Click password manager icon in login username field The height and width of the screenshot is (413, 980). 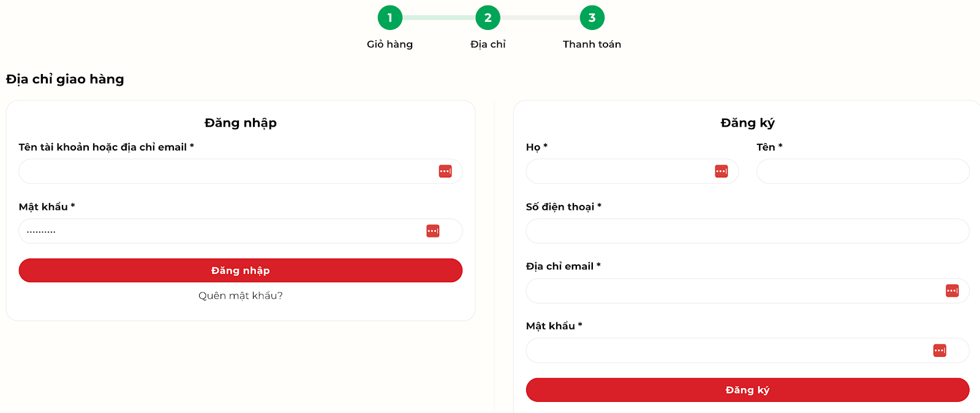(x=445, y=171)
